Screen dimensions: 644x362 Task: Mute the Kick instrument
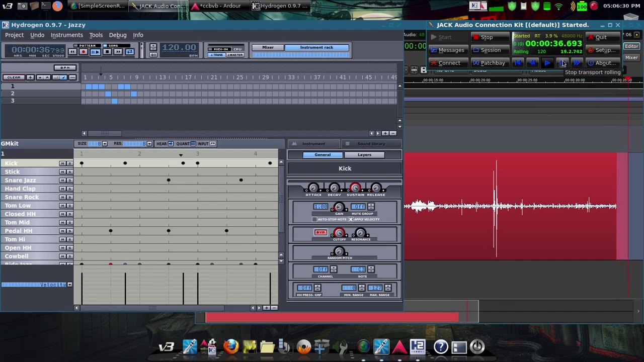(x=62, y=163)
